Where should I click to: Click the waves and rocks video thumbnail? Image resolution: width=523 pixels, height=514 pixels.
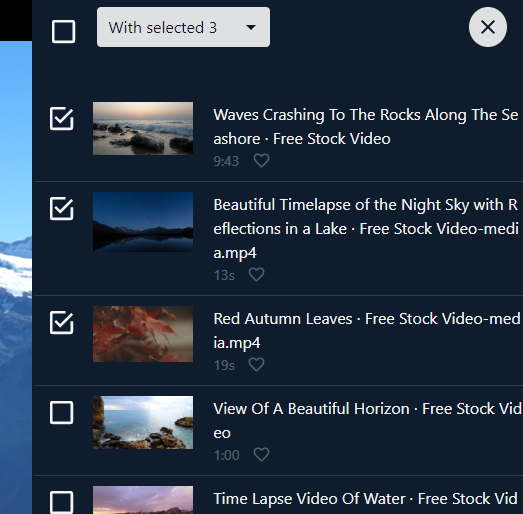[x=143, y=128]
